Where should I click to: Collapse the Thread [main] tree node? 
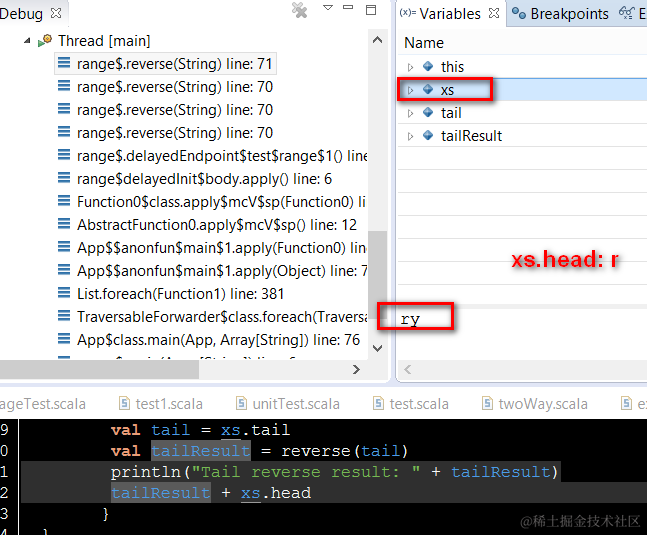tap(27, 41)
